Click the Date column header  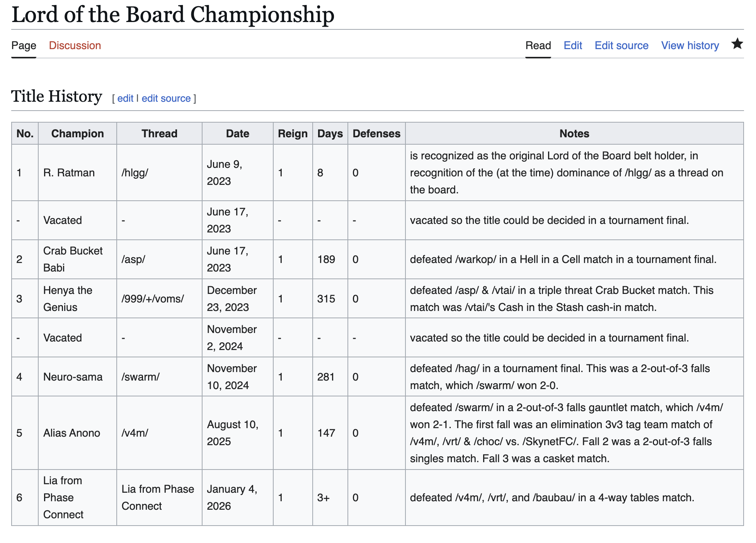[237, 134]
